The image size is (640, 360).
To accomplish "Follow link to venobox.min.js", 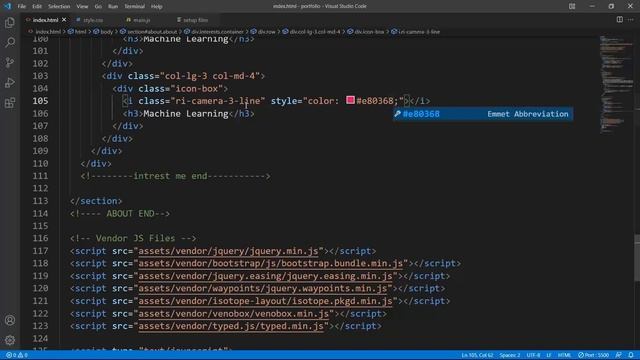I will [x=233, y=313].
